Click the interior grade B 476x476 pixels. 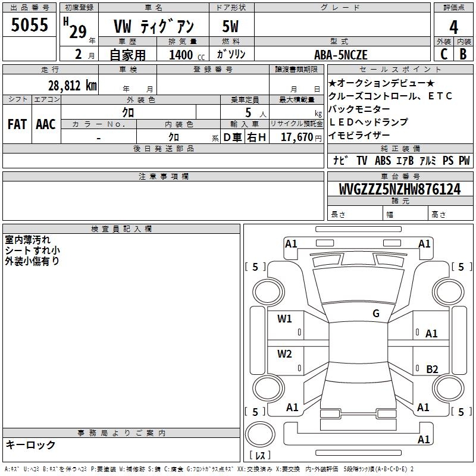(464, 54)
